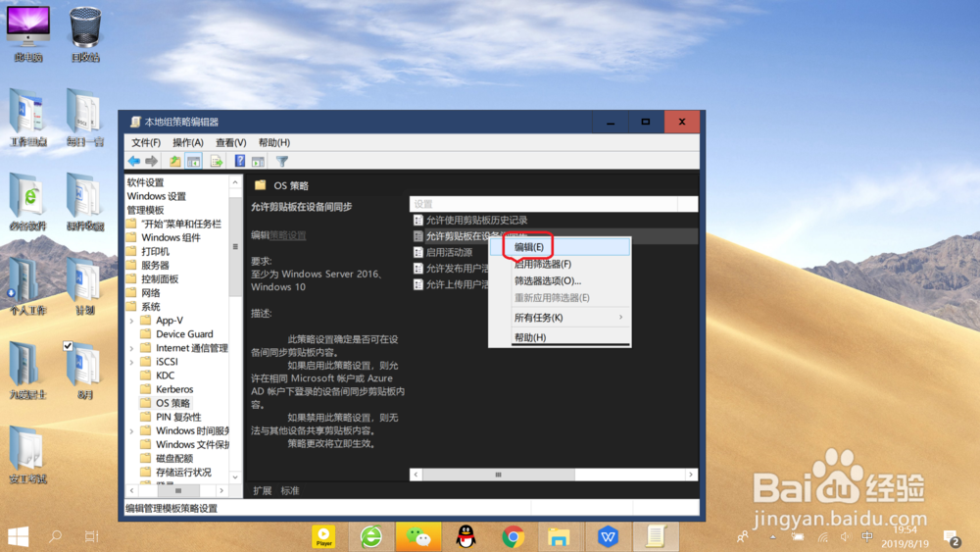Open Task View from the taskbar

coord(91,536)
